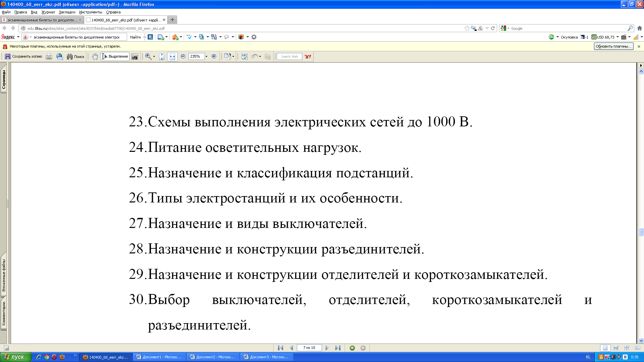Click the printer icon in PDF toolbar

pyautogui.click(x=49, y=57)
